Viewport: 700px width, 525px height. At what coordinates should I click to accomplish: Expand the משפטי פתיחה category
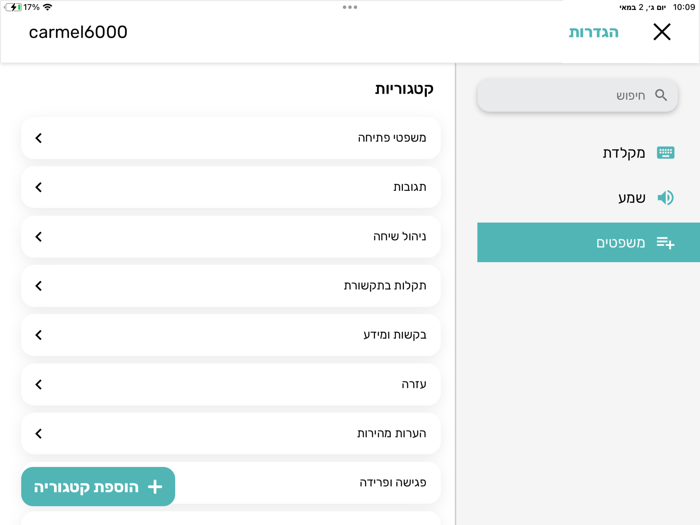39,138
